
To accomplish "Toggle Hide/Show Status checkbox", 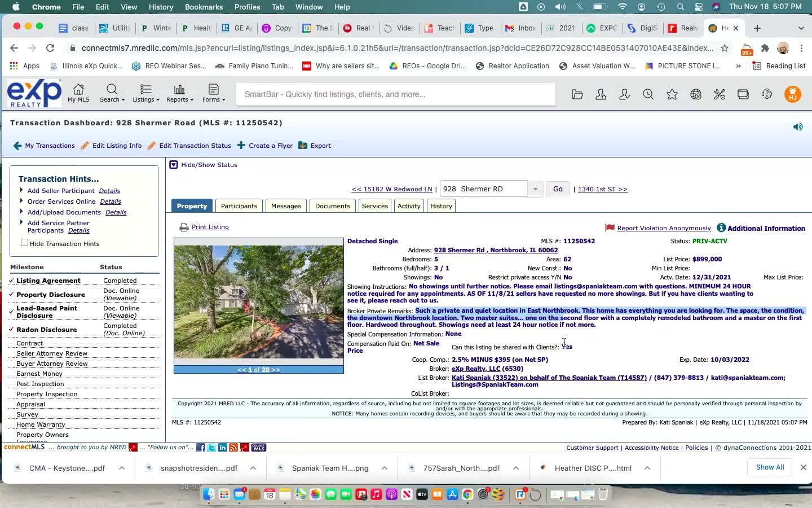I will pos(174,165).
